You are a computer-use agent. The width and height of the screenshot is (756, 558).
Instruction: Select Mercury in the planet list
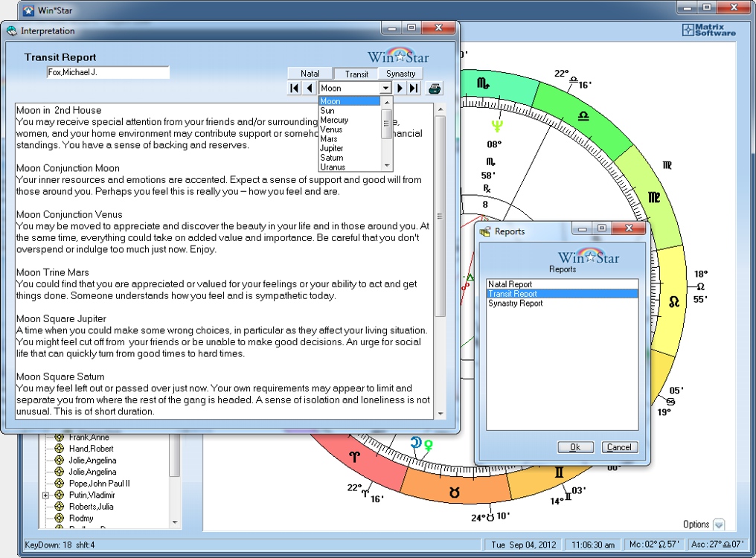point(350,120)
